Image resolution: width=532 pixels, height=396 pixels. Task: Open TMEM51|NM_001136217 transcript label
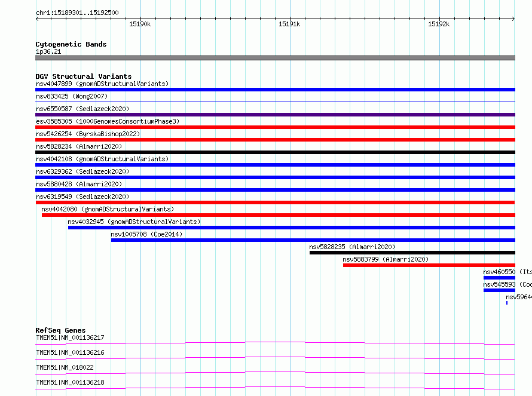[70, 337]
